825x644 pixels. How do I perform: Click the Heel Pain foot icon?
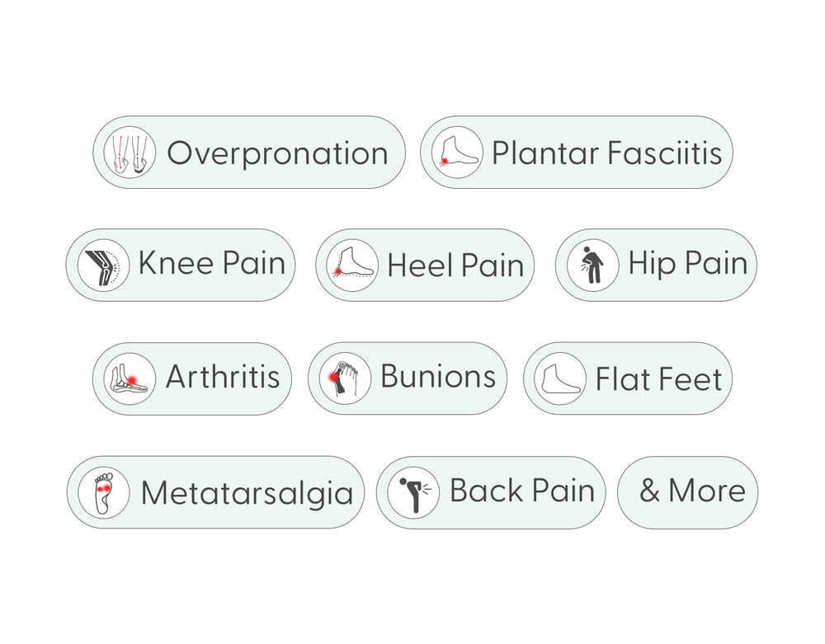tap(352, 265)
